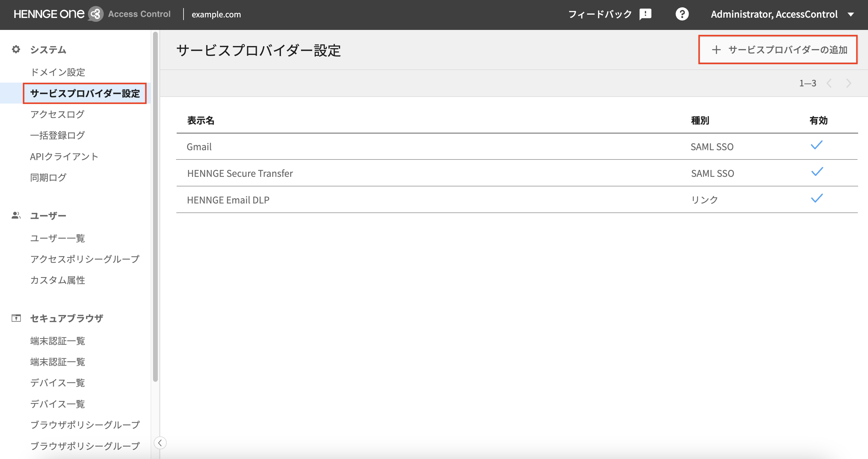This screenshot has width=868, height=459.
Task: Collapse the sidebar with the chevron button
Action: 160,443
